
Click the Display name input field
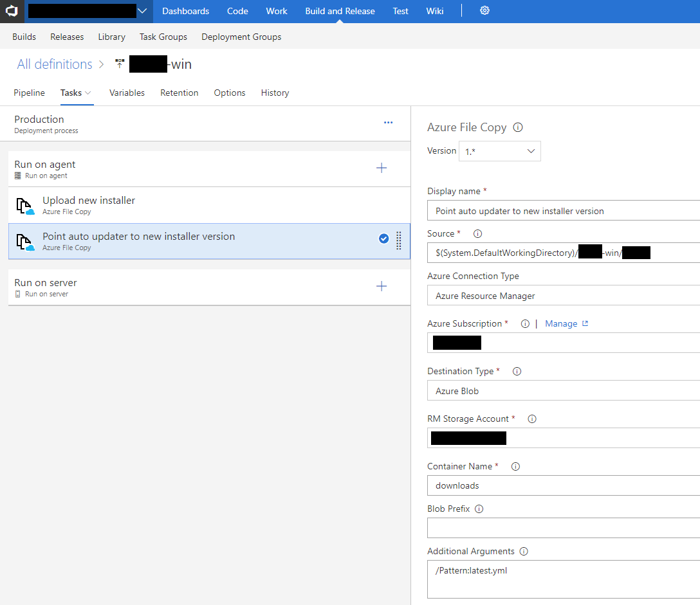564,211
